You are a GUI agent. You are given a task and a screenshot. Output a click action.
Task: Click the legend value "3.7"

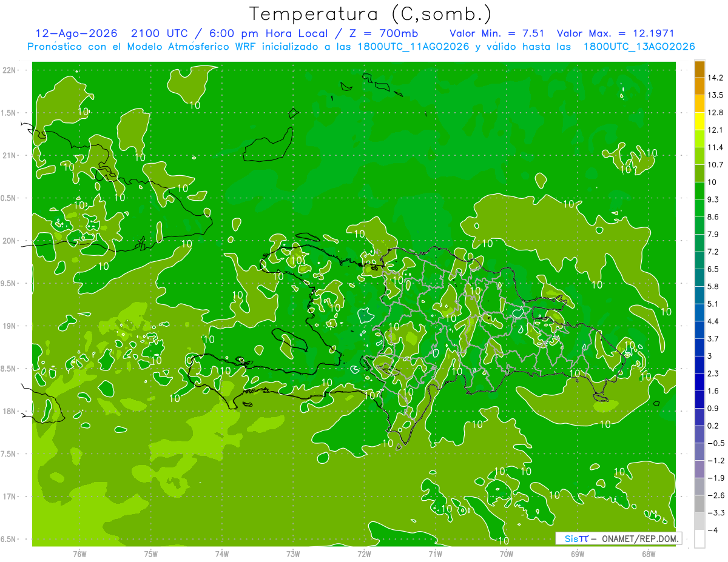[x=713, y=338]
